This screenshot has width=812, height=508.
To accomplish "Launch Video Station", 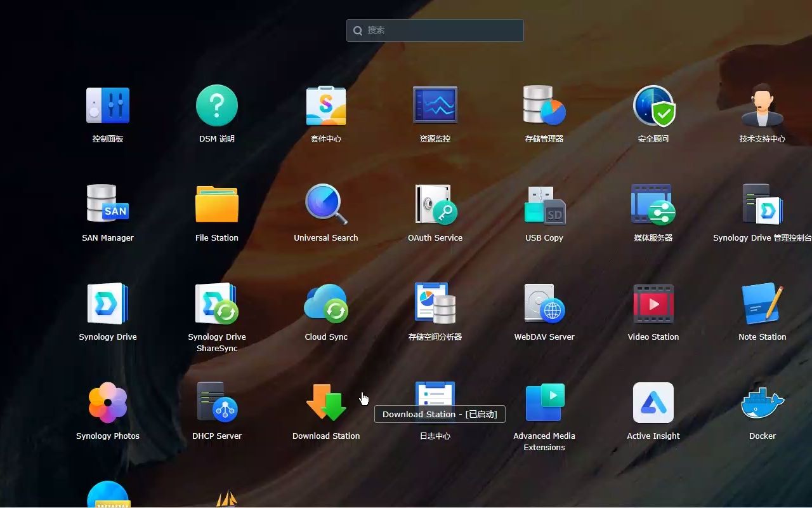I will pyautogui.click(x=653, y=304).
